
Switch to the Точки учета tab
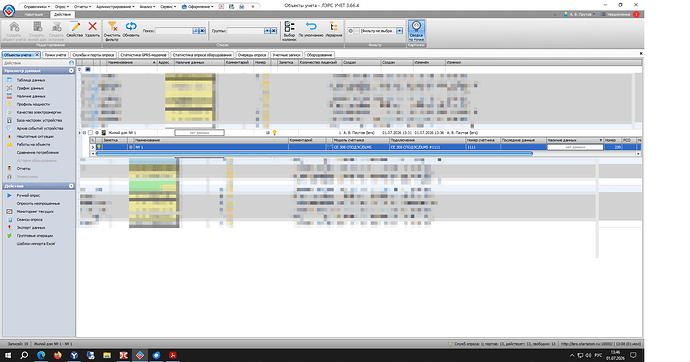point(55,55)
